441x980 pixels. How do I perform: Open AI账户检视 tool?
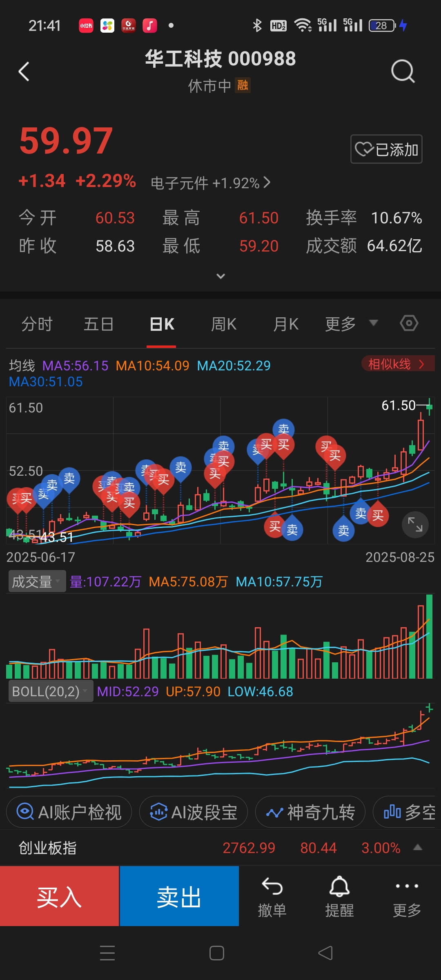(x=69, y=812)
